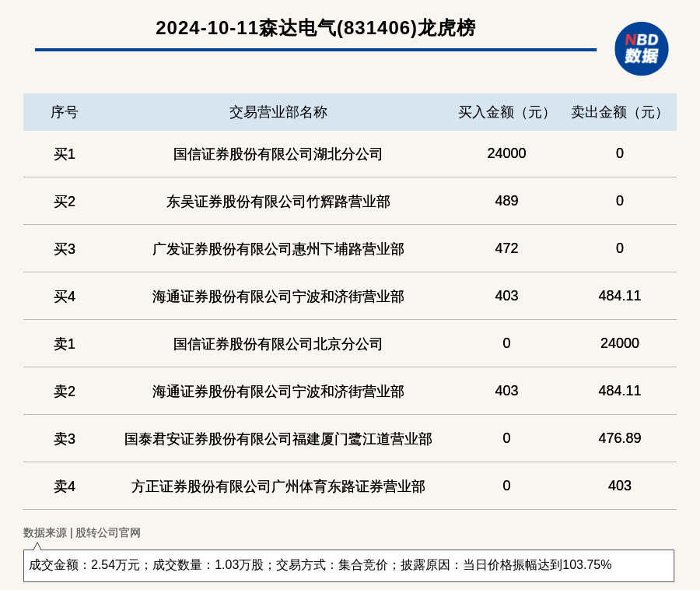Viewport: 700px width, 590px height.
Task: Select row label 卖3
Action: (x=65, y=439)
